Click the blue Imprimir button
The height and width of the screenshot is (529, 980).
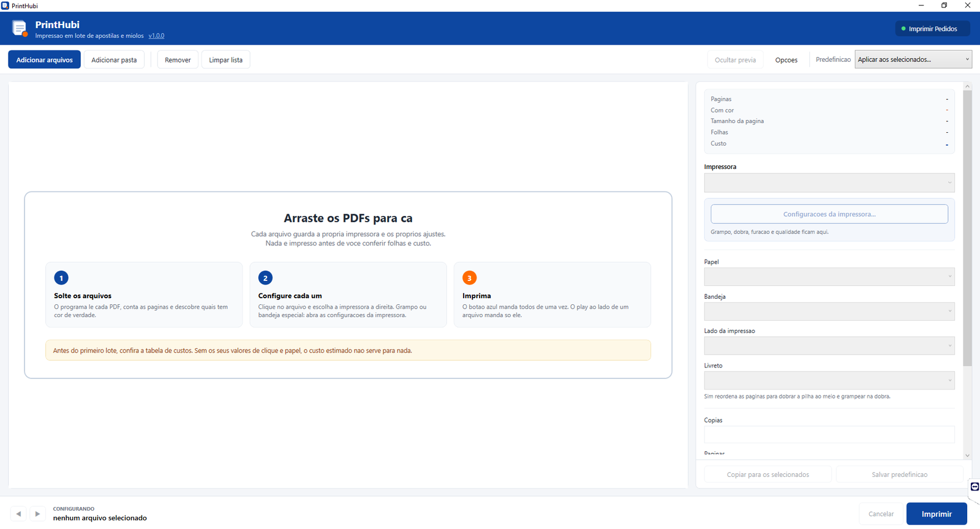point(937,514)
